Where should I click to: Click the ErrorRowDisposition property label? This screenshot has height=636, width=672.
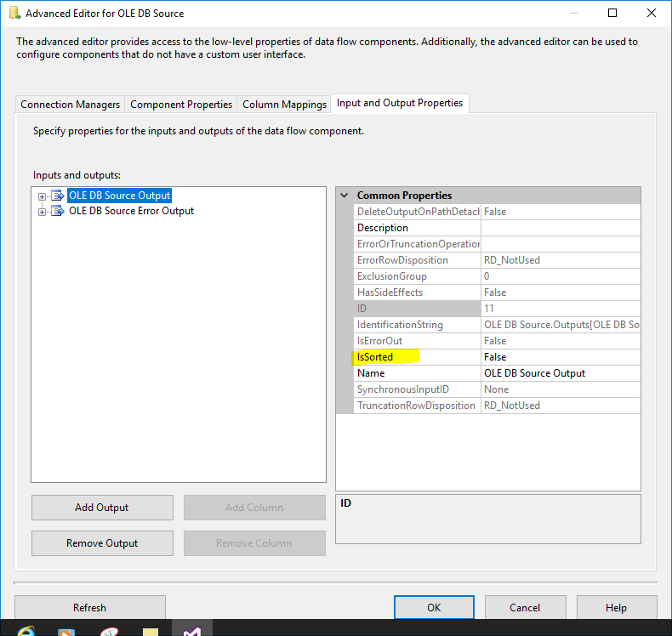[x=402, y=260]
